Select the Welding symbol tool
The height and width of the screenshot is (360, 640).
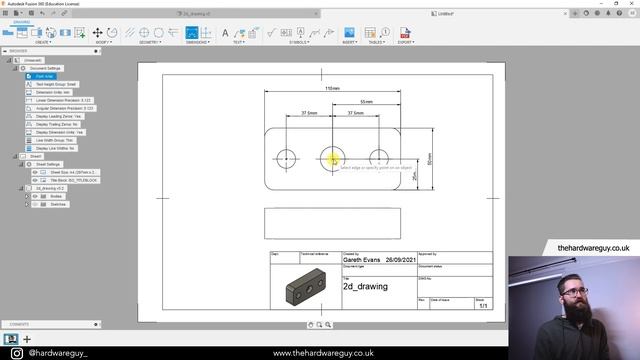(x=314, y=33)
